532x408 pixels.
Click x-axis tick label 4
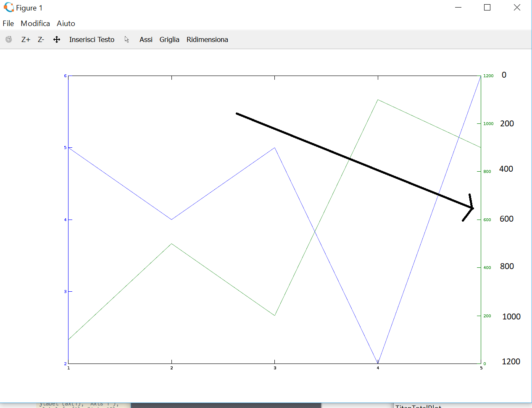click(378, 368)
